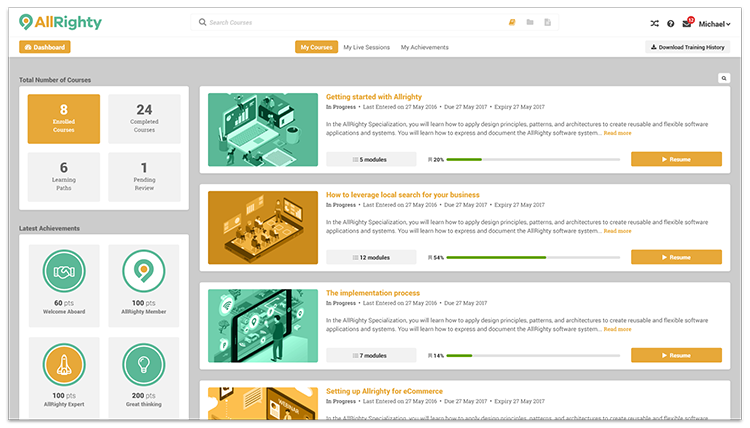The width and height of the screenshot is (750, 428).
Task: Click the 54% course progress bar
Action: (534, 257)
